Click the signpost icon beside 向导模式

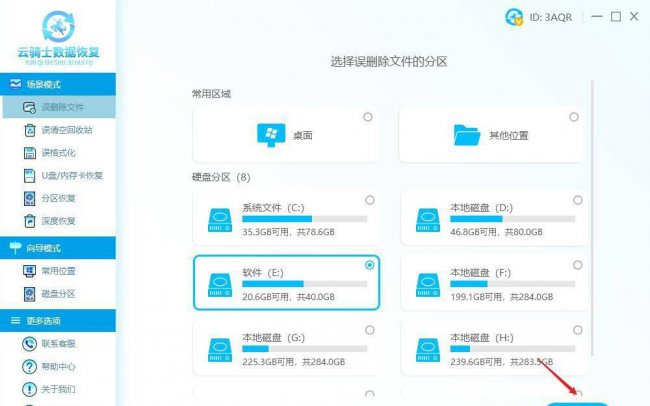15,248
